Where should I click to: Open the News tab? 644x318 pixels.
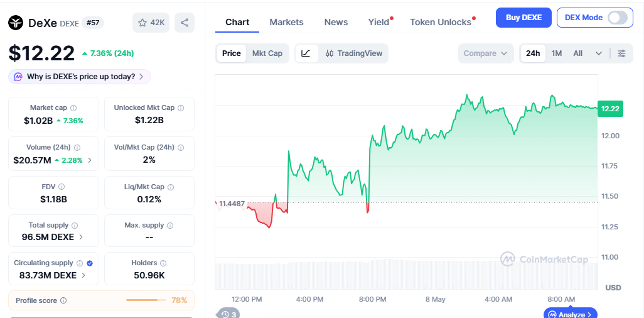pos(336,22)
